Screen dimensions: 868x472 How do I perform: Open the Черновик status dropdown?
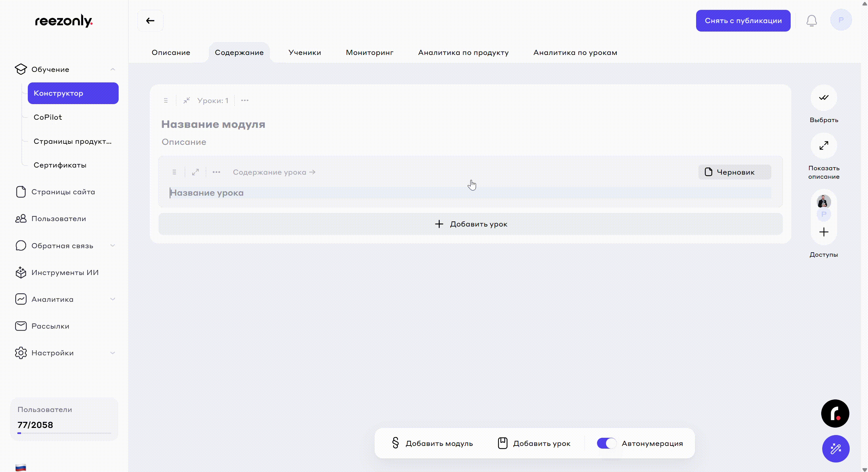[x=735, y=172]
